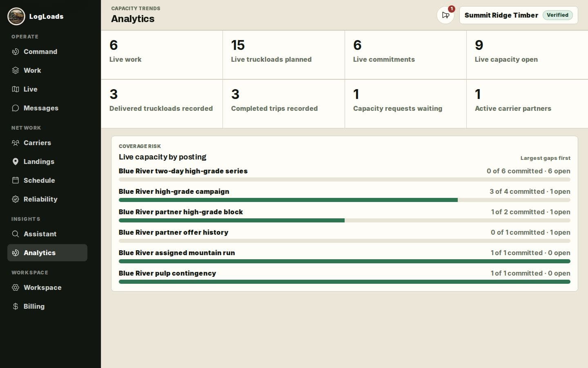This screenshot has width=588, height=368.
Task: Click the Completed trips recorded card
Action: (284, 104)
